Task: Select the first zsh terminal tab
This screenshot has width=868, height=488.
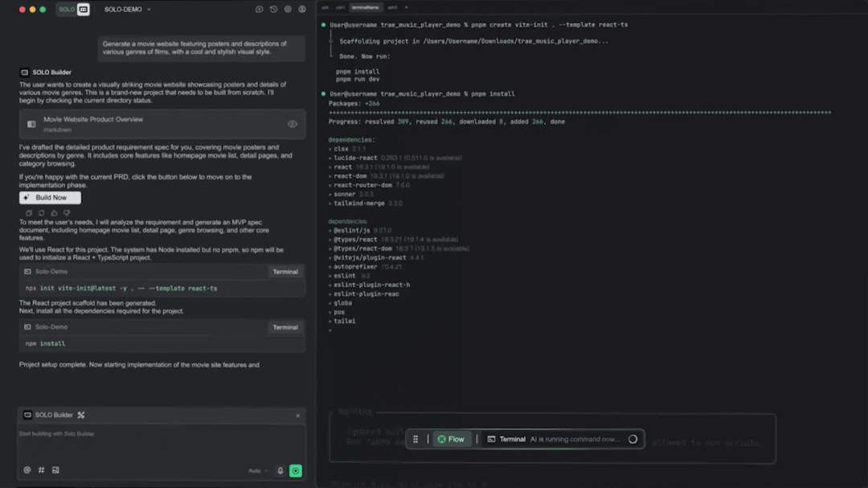Action: 325,8
